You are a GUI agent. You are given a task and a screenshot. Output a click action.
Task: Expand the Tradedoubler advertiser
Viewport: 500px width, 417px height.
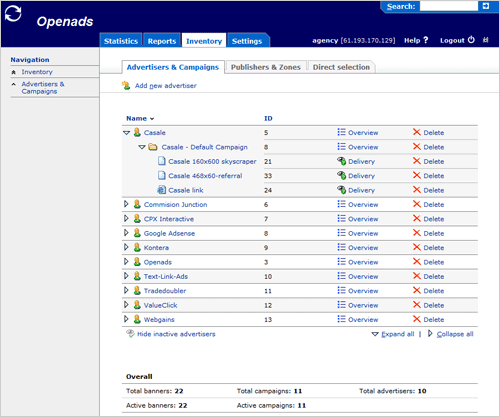coord(126,290)
